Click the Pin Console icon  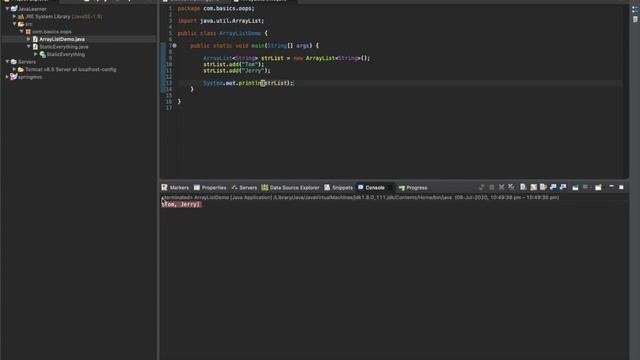575,187
